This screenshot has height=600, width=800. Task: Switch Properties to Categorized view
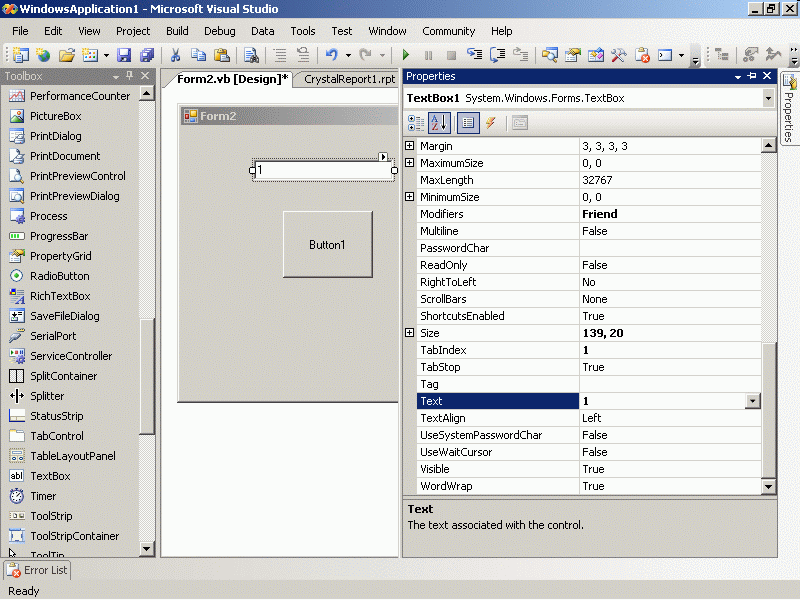[416, 123]
